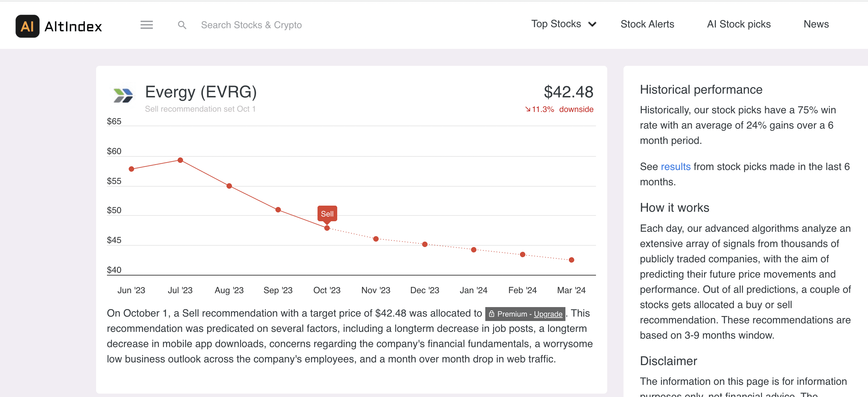The image size is (868, 397).
Task: Click the Oct '23 axis label
Action: tap(327, 290)
